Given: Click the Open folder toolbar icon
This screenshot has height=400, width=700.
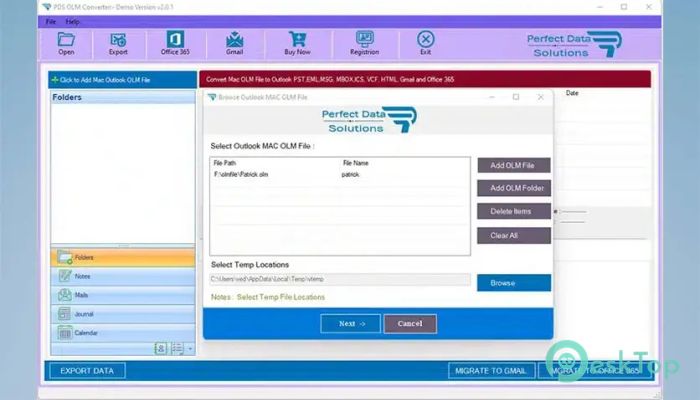Looking at the screenshot, I should tap(66, 40).
